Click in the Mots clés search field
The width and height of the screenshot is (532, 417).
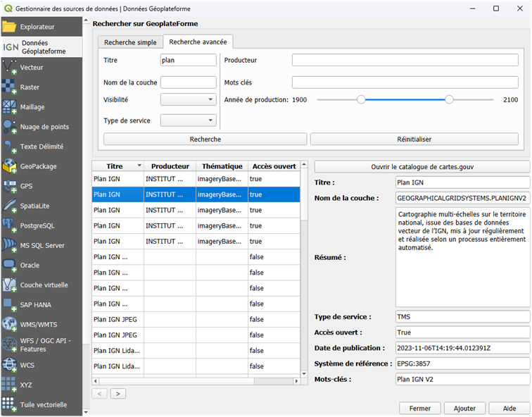(x=405, y=82)
